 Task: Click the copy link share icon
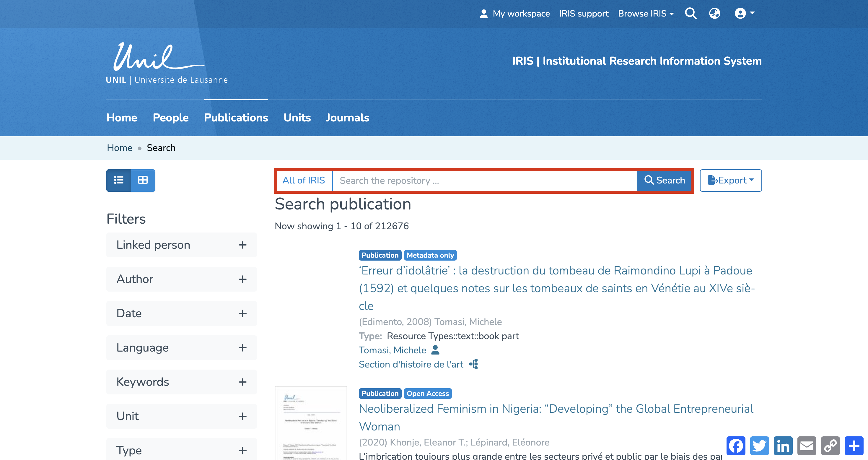tap(830, 446)
